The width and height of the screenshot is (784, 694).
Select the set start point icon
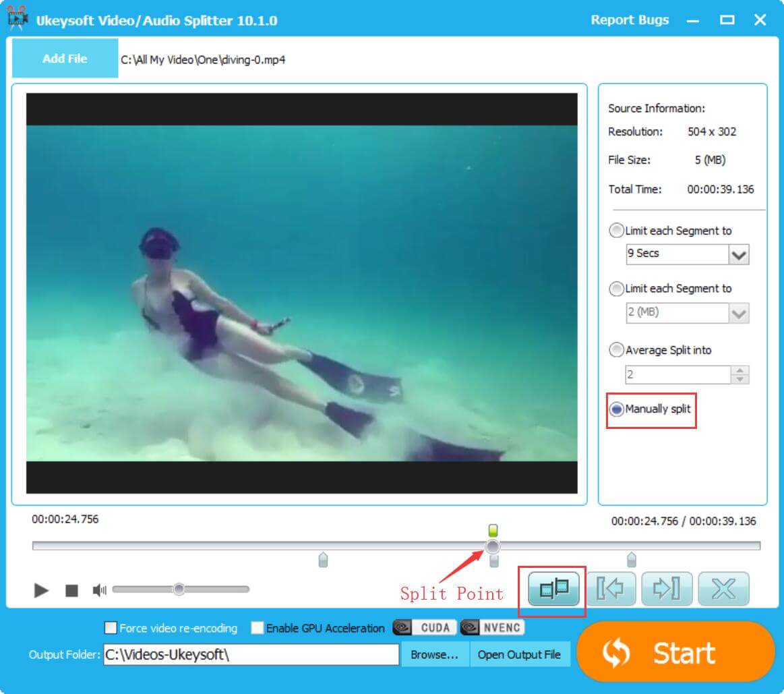(610, 587)
